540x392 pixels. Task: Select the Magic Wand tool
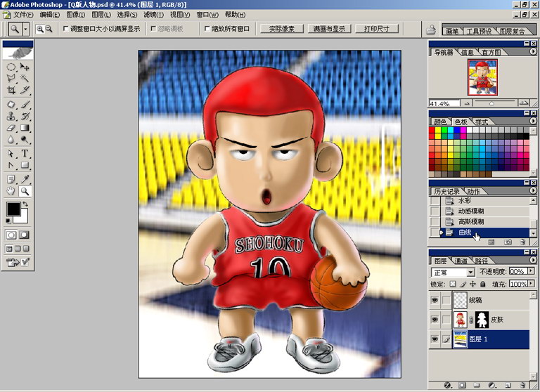[x=25, y=78]
